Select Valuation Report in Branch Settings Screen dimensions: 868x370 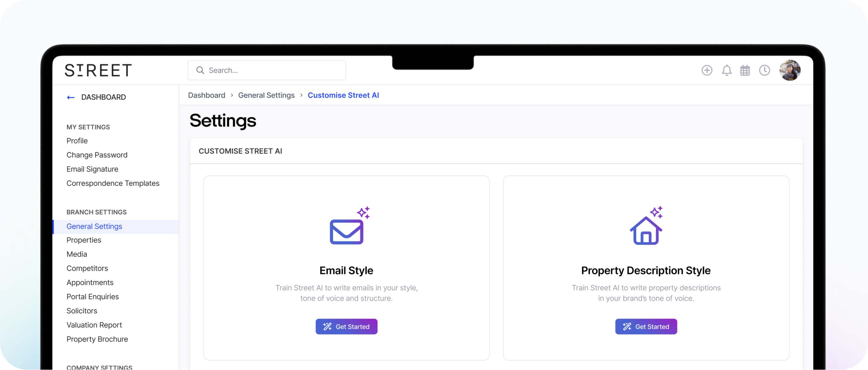[94, 325]
